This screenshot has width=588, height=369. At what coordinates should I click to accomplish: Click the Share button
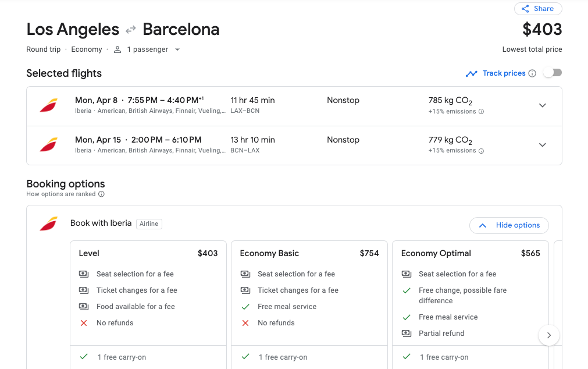click(537, 9)
